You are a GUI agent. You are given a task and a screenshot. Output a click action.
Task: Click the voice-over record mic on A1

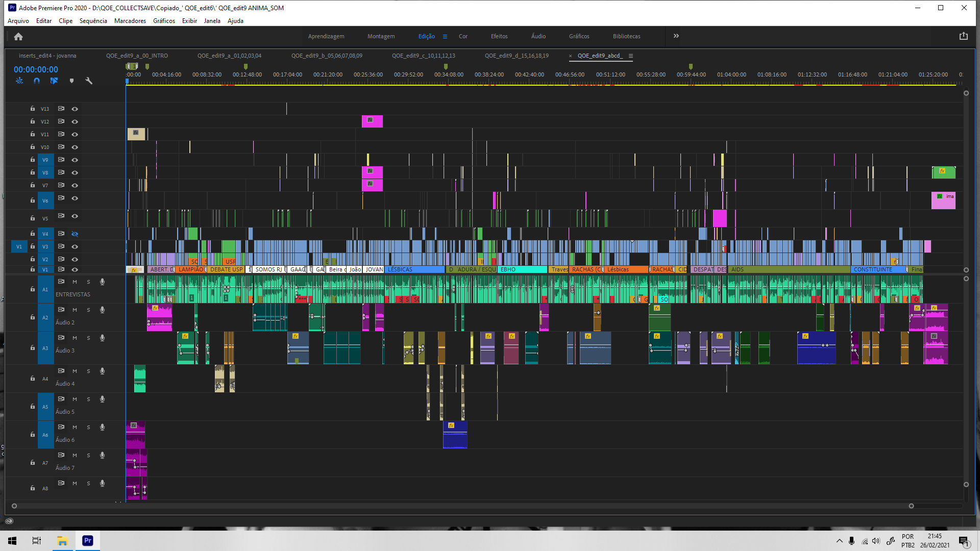102,282
